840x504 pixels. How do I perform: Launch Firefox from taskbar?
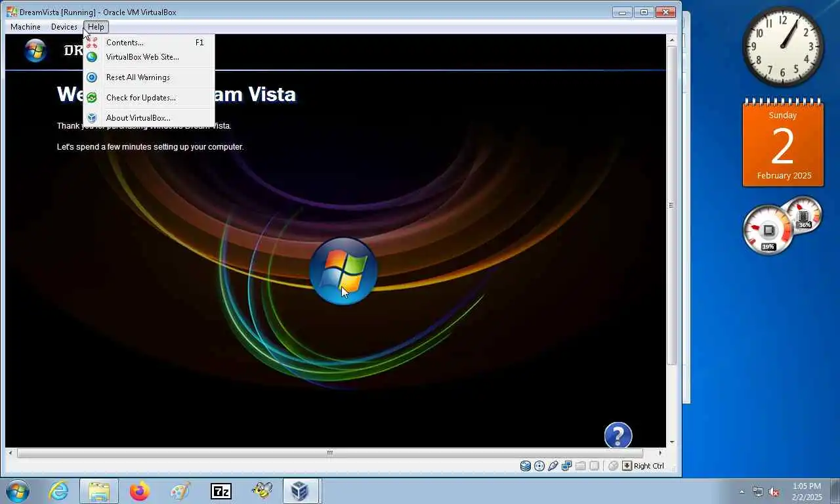coord(139,491)
